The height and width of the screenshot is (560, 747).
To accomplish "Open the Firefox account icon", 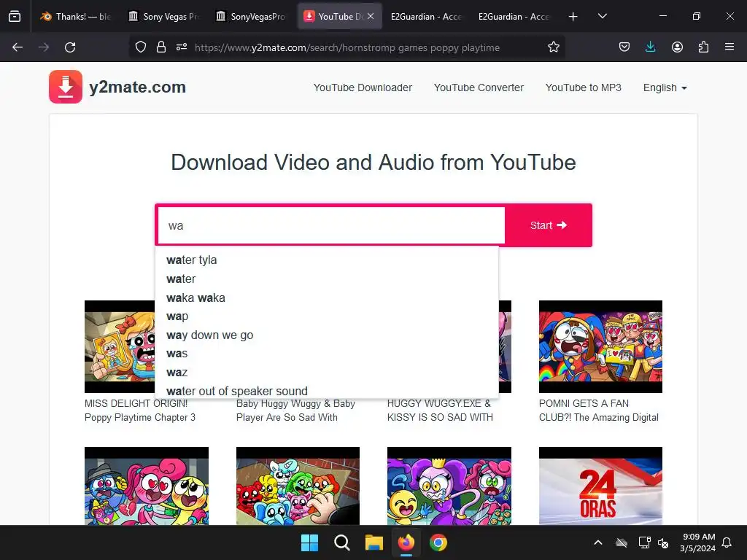I will [x=677, y=47].
